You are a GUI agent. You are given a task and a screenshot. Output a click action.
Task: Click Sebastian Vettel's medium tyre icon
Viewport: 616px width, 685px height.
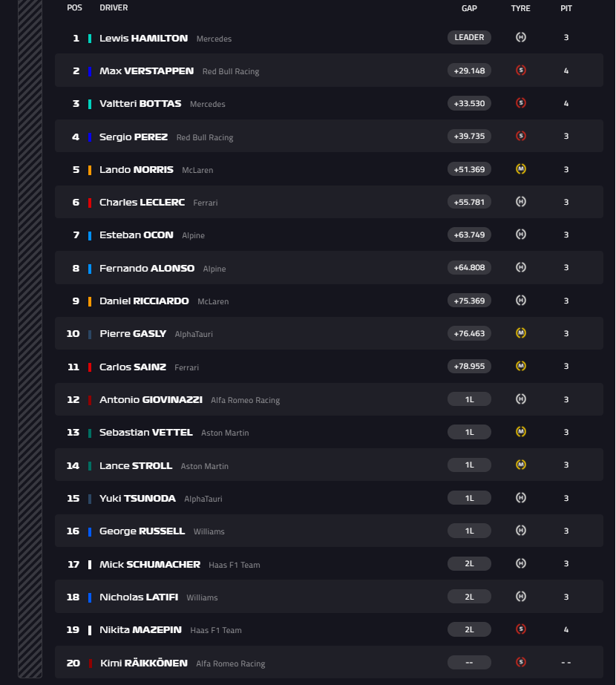[521, 431]
